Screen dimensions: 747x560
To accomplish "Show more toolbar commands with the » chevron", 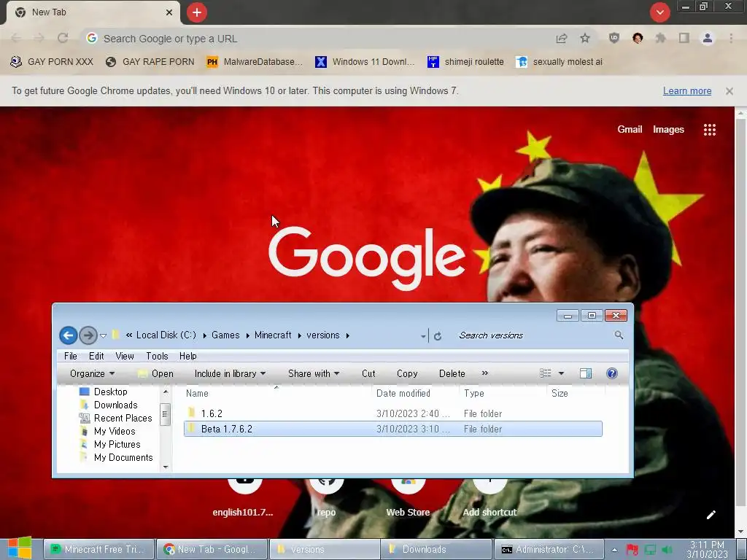I will 485,373.
